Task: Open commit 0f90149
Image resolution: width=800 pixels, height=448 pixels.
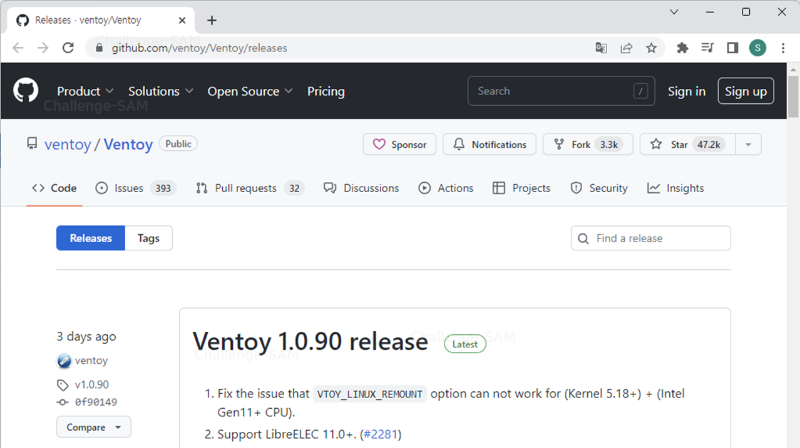Action: tap(95, 402)
